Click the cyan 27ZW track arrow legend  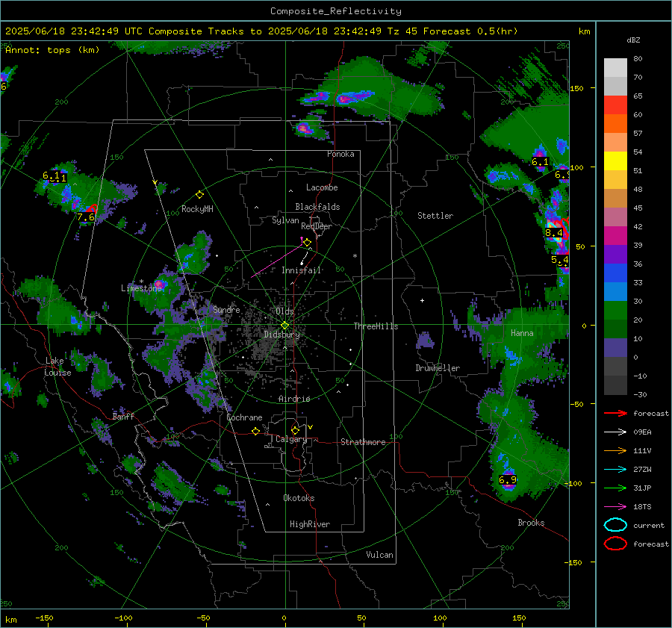coord(615,470)
